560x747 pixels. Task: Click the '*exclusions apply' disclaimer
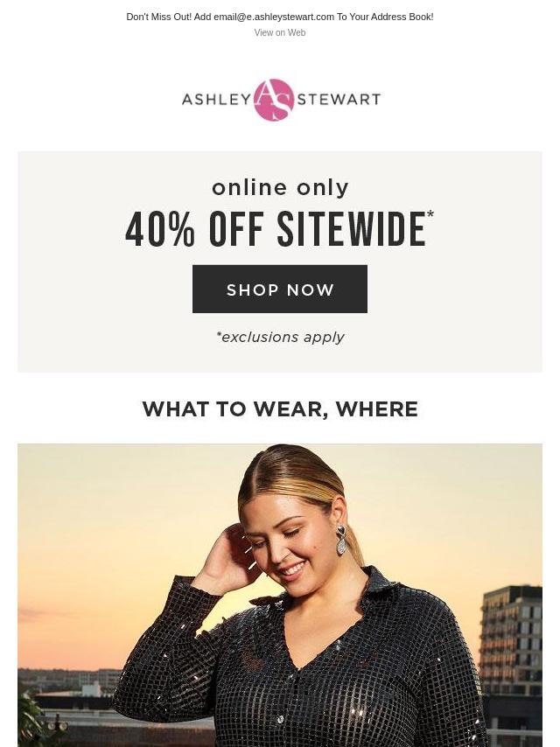[280, 338]
